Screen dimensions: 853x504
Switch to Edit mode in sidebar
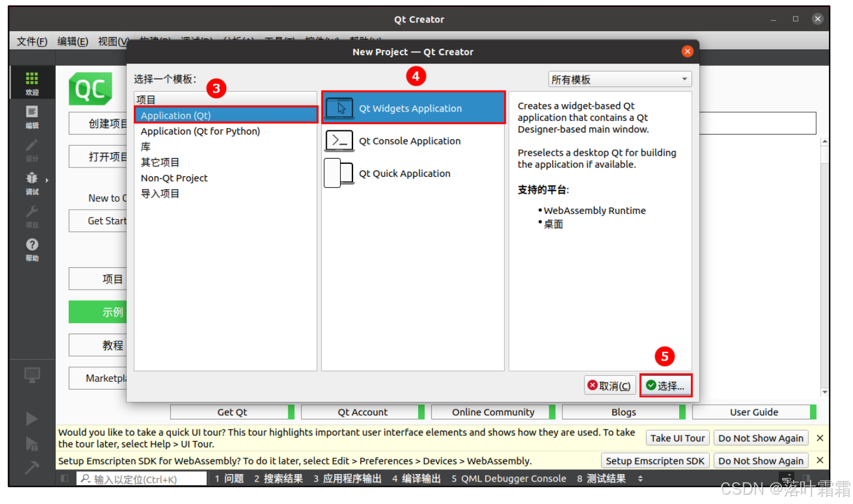click(32, 116)
